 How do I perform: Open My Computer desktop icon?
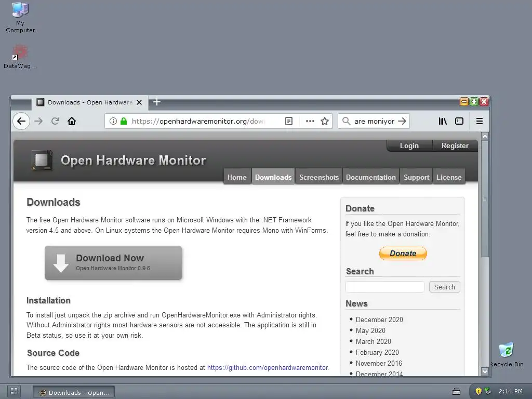20,18
